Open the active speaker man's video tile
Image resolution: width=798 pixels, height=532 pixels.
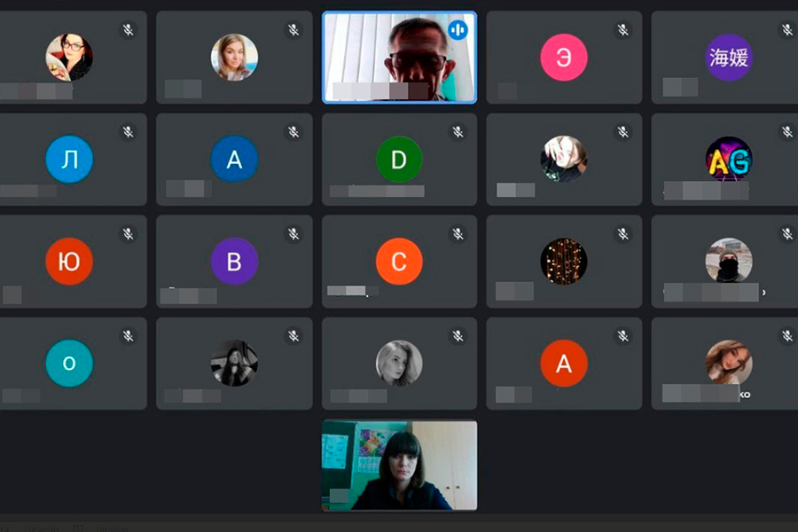pos(400,58)
